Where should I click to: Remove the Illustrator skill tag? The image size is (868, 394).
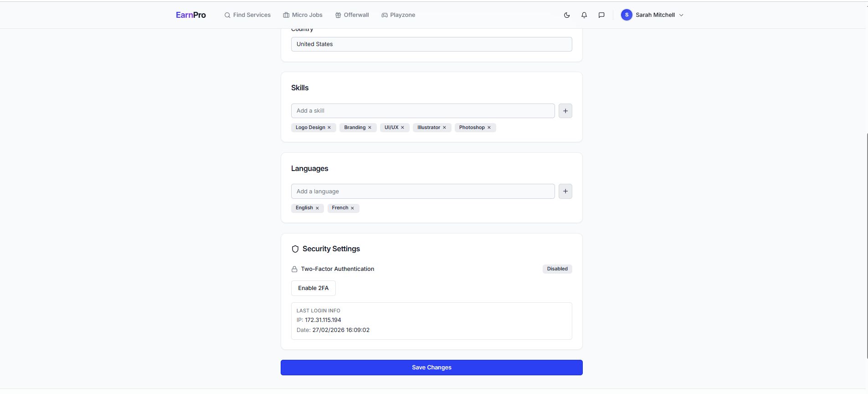pos(444,128)
